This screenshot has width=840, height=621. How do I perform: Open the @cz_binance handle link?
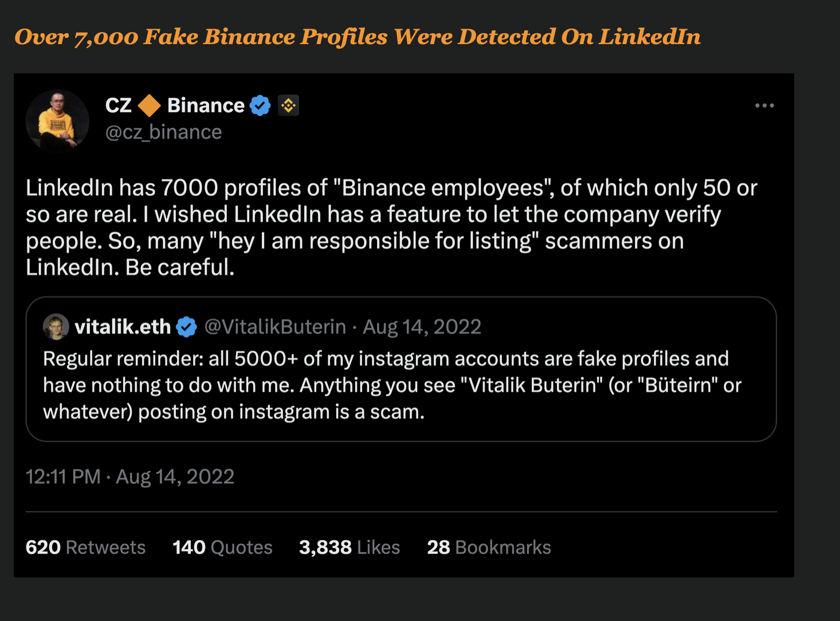pos(163,132)
